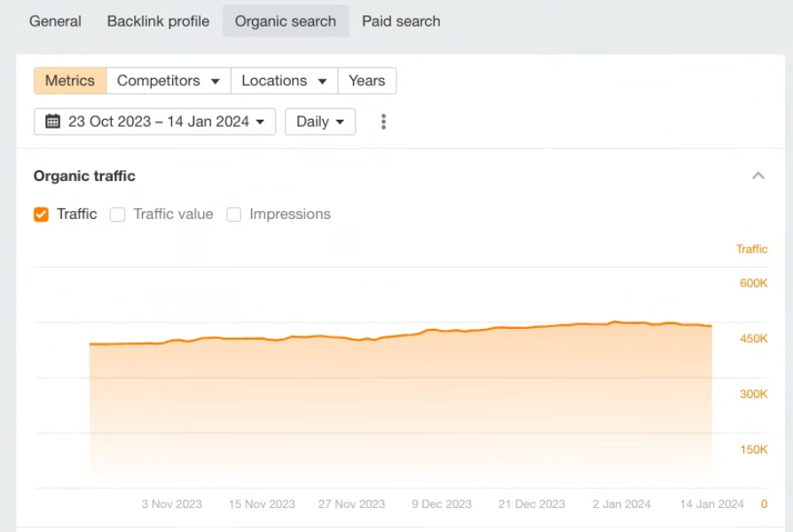The width and height of the screenshot is (793, 532).
Task: Click the Traffic legend label
Action: [x=76, y=214]
